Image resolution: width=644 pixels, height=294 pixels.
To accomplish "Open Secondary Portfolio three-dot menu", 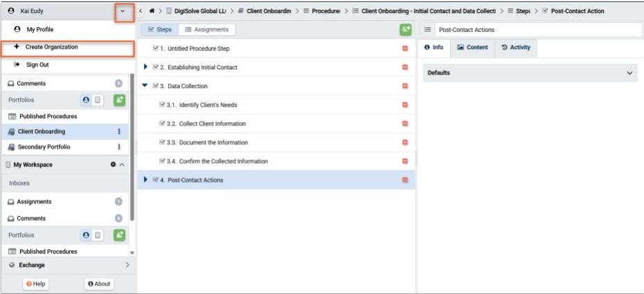I will pos(119,147).
